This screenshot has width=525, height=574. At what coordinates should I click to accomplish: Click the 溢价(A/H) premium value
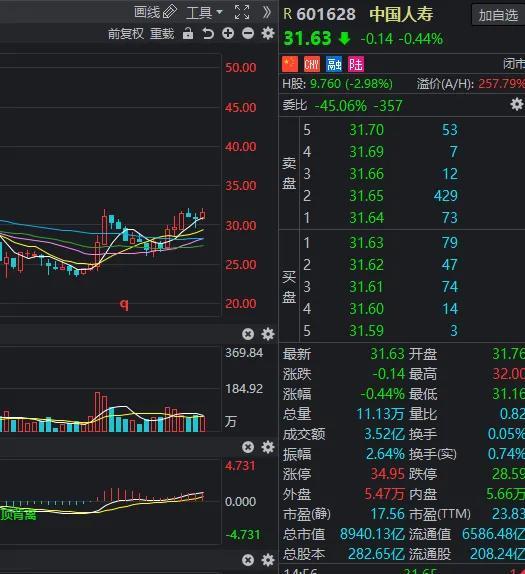tap(502, 84)
